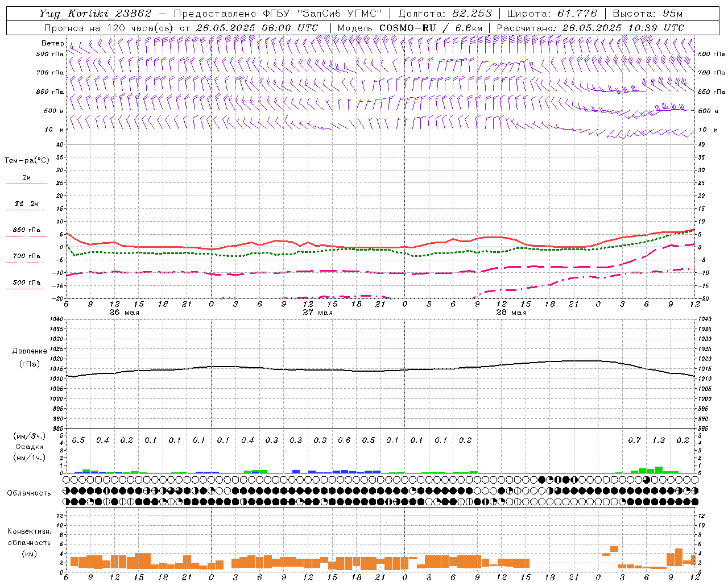Click the 28 мая date label
728x582 pixels.
511,313
